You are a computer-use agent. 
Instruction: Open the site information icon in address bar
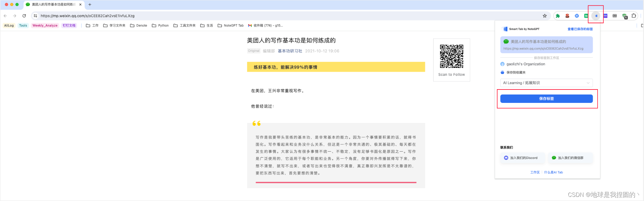point(35,16)
